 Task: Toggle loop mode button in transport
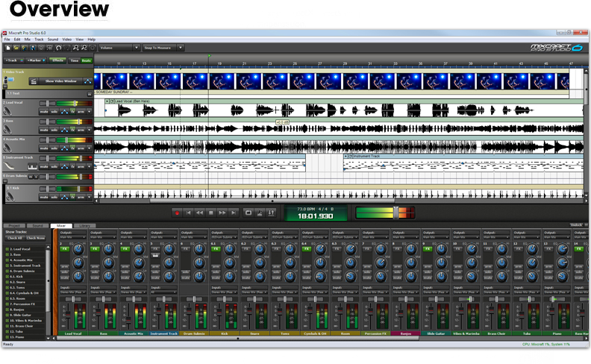[x=248, y=213]
